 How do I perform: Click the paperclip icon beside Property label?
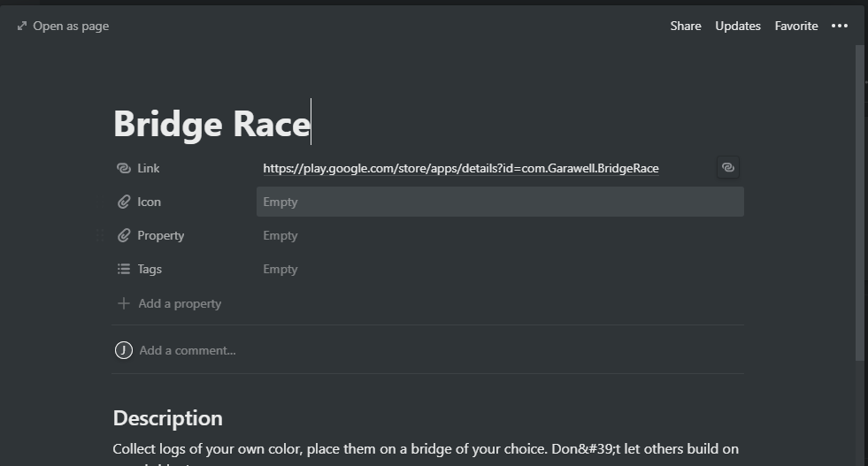(x=124, y=236)
